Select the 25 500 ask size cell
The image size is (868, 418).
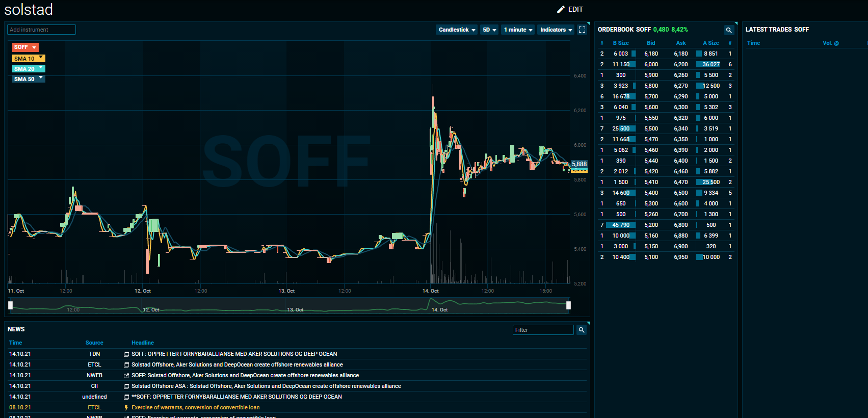point(711,182)
